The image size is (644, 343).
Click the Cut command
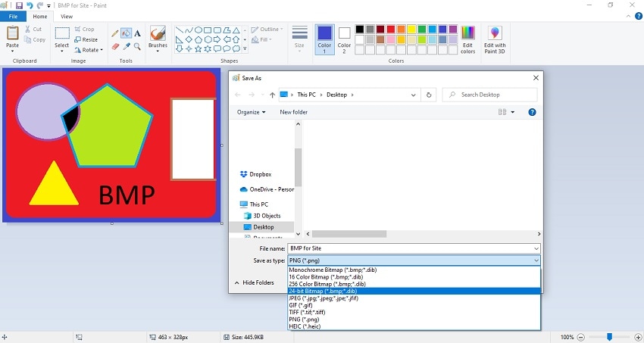coord(33,29)
